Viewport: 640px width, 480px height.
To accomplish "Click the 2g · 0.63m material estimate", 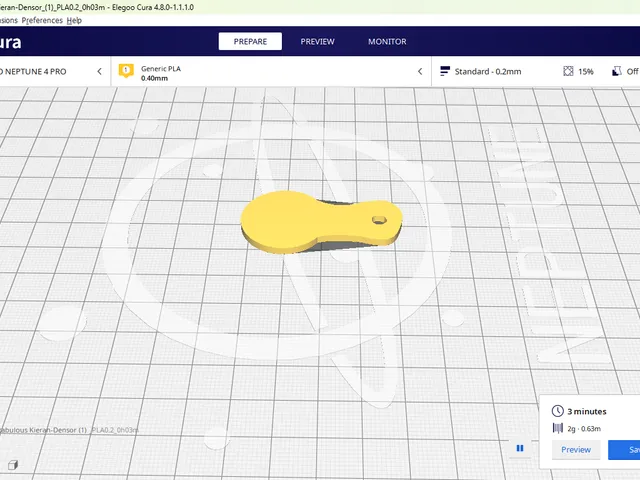I will tap(584, 429).
